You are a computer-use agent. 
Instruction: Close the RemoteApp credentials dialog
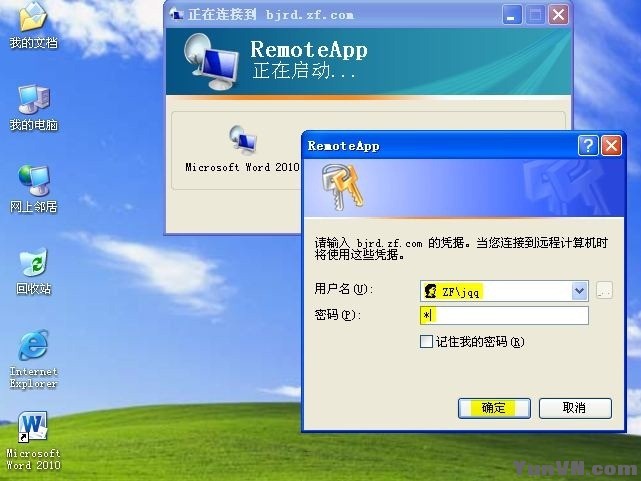(x=611, y=145)
